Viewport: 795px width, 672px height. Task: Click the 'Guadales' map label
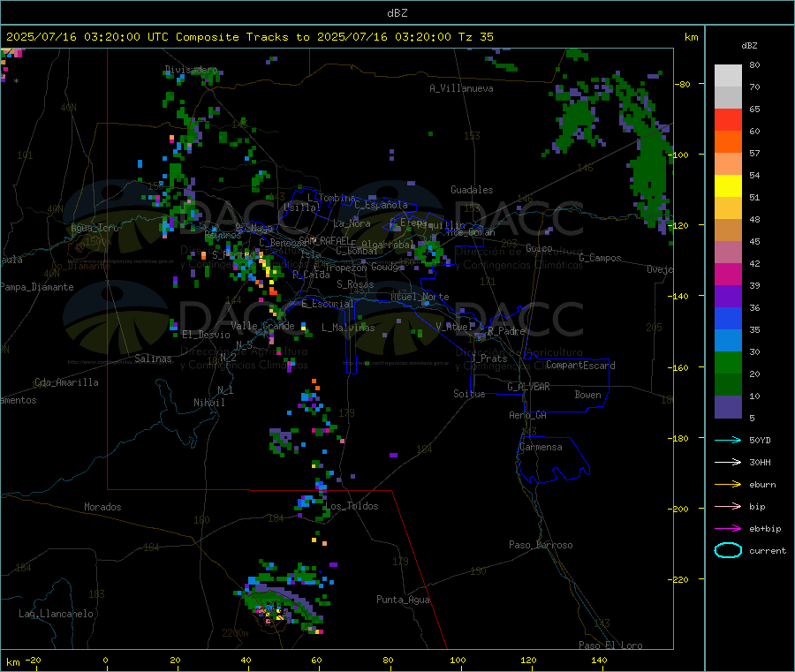[x=472, y=190]
